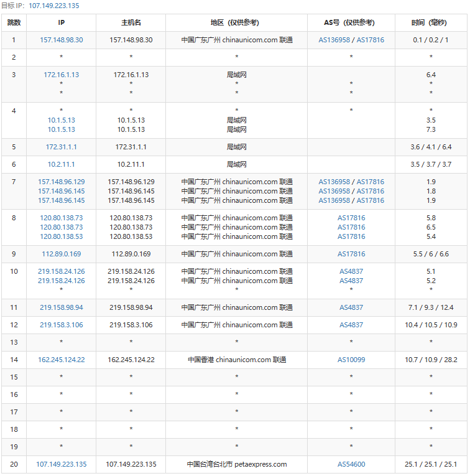This screenshot has height=476, width=470.
Task: Select time value 7.1 / 9.3 / 12.4
Action: tap(431, 307)
